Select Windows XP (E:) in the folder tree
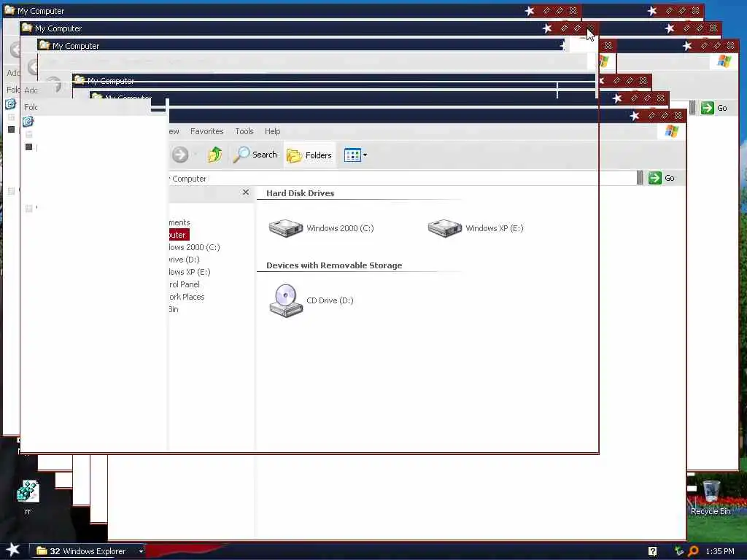 (x=190, y=272)
